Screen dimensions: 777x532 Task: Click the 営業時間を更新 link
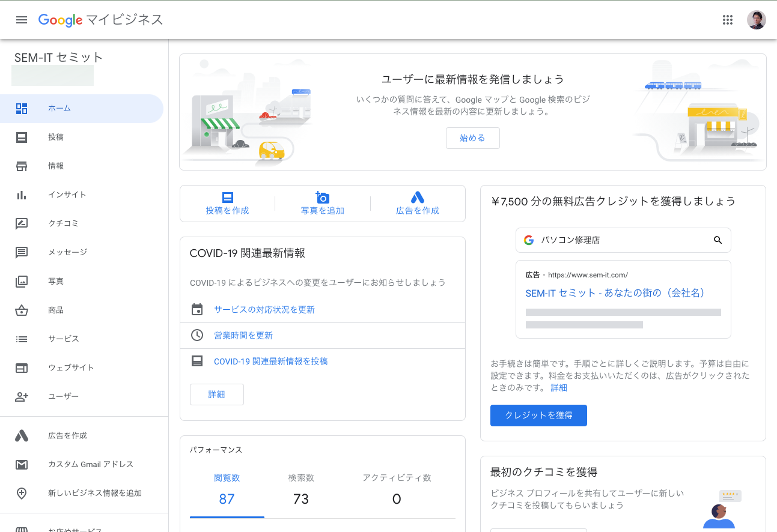tap(243, 336)
